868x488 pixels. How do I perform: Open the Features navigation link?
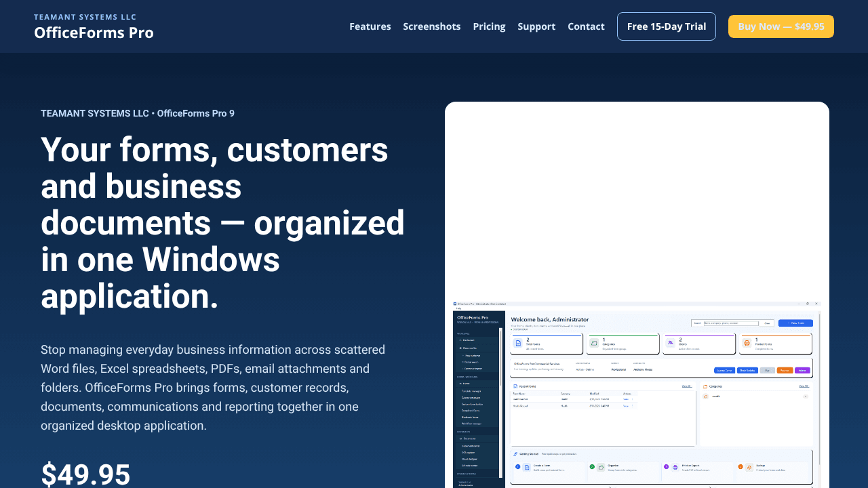coord(370,26)
